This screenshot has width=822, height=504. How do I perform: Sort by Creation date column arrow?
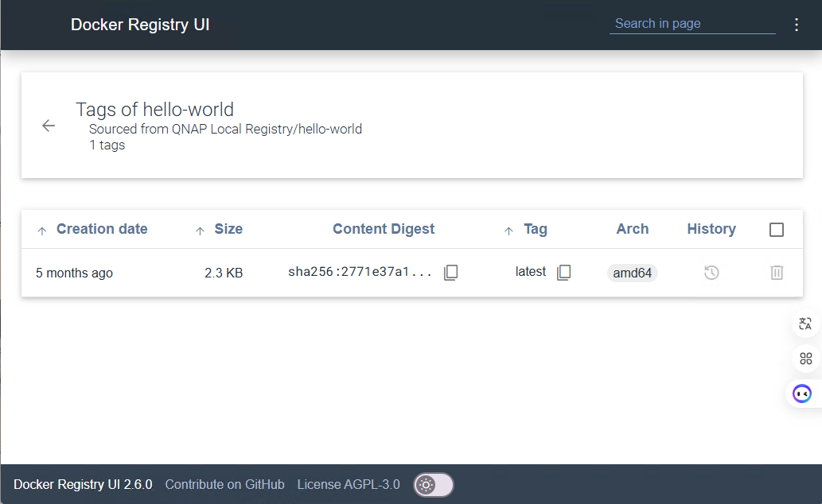coord(42,231)
